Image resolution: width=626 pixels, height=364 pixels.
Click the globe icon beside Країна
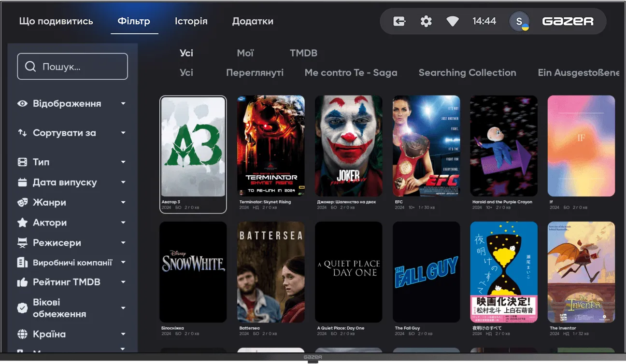tap(22, 334)
